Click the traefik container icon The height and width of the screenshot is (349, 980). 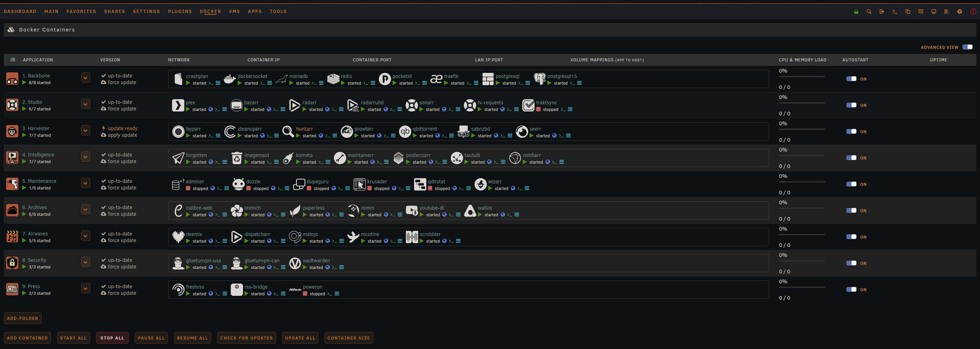436,79
